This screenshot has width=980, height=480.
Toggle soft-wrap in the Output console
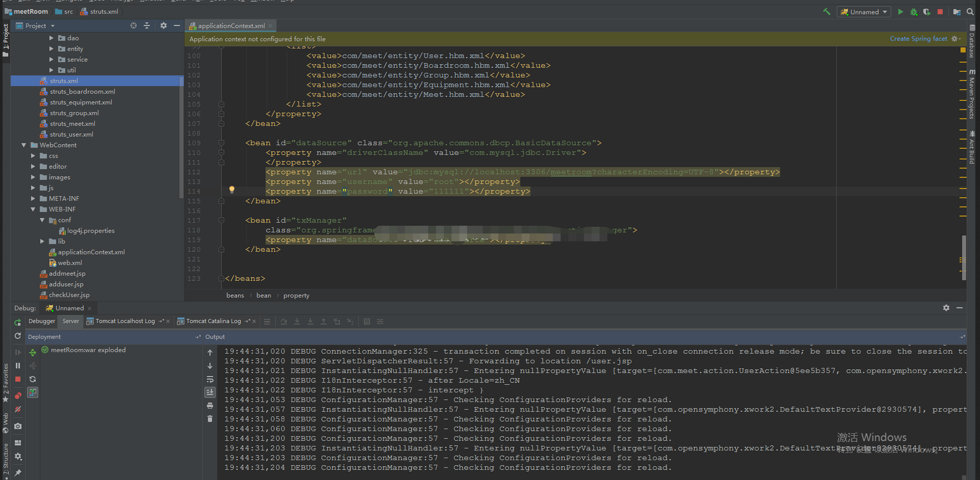pyautogui.click(x=210, y=379)
